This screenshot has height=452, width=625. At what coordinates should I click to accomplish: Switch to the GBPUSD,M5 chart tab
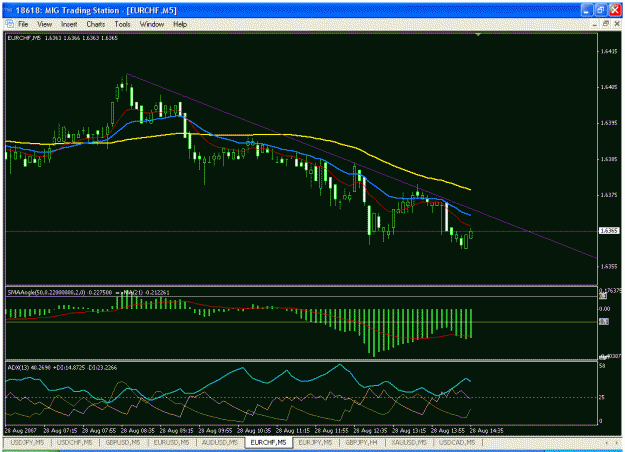pos(123,442)
